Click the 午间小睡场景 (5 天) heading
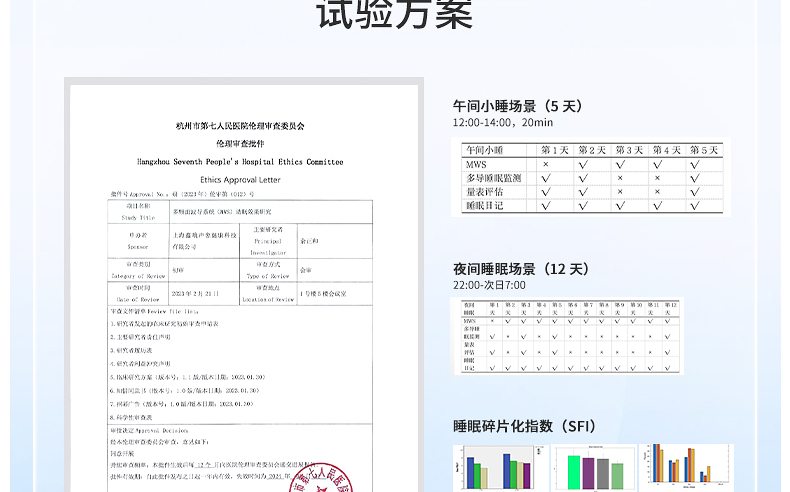Image resolution: width=790 pixels, height=492 pixels. click(x=517, y=106)
